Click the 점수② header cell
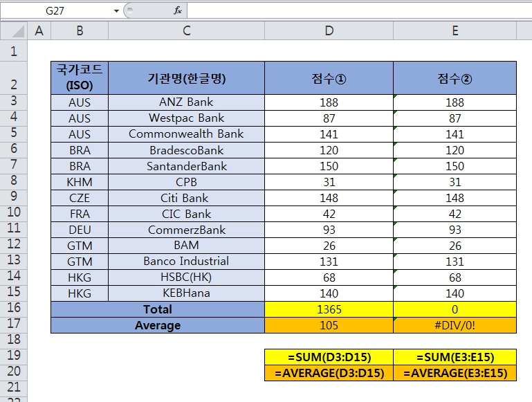This screenshot has height=402, width=532. click(x=455, y=78)
